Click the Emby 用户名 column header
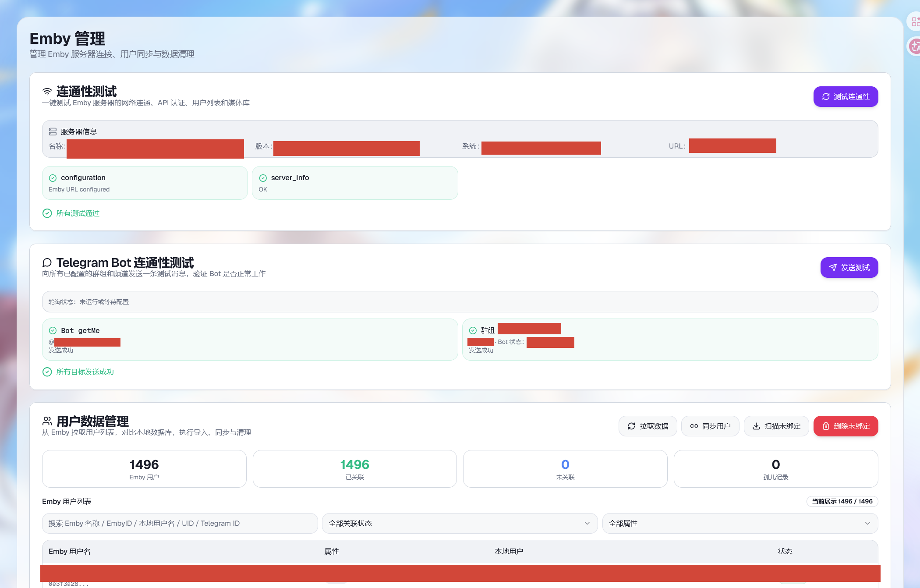The height and width of the screenshot is (588, 920). tap(70, 551)
